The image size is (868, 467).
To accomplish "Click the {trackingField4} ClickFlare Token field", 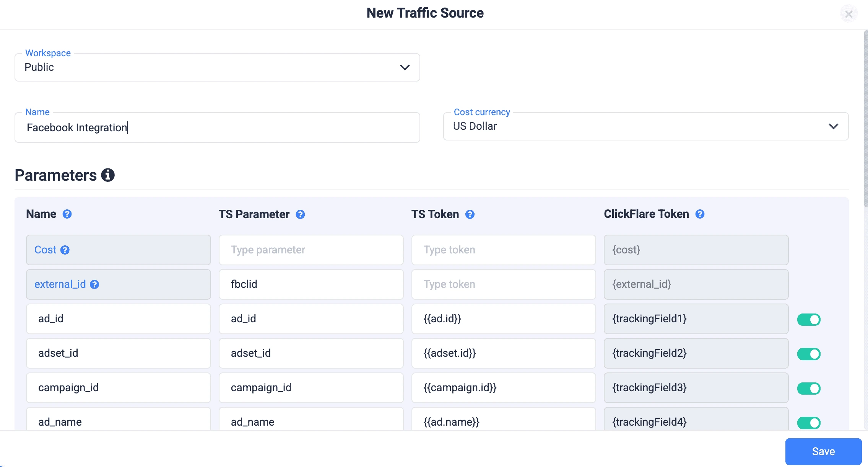I will pos(696,419).
